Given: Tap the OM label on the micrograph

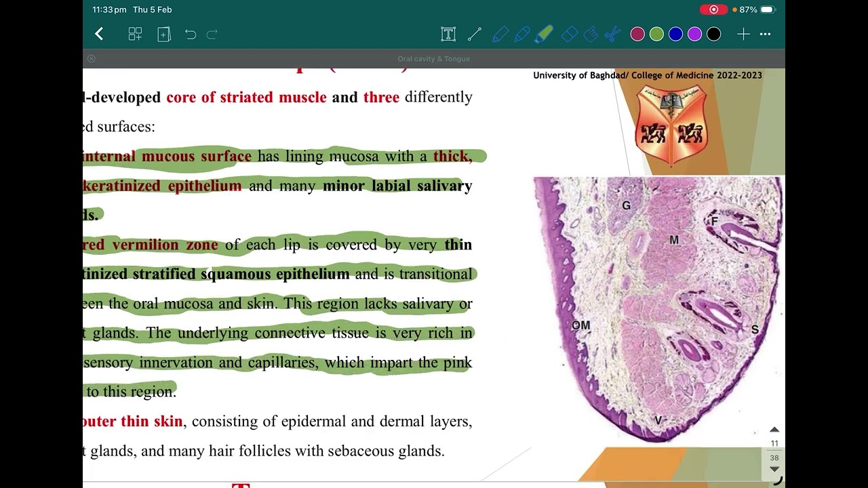Looking at the screenshot, I should coord(581,325).
